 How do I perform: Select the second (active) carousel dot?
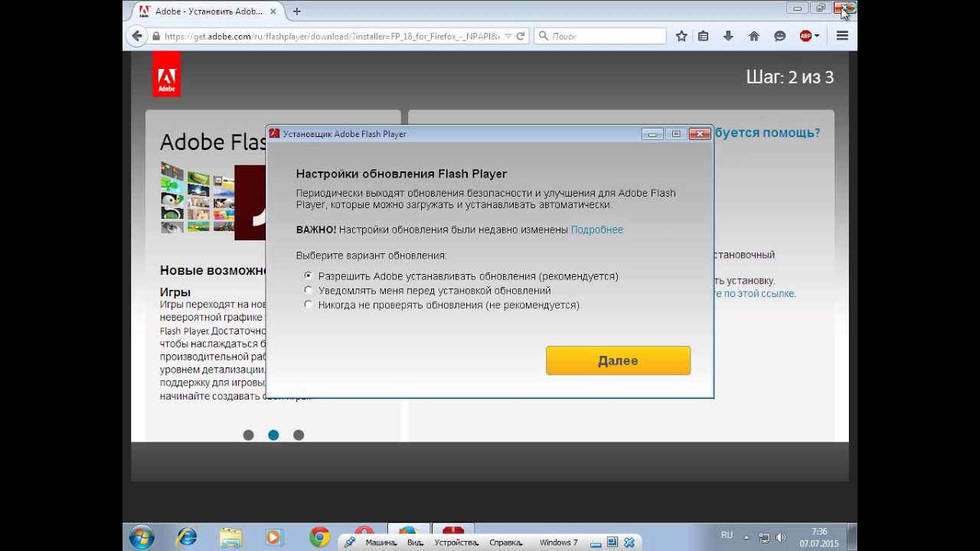tap(273, 435)
